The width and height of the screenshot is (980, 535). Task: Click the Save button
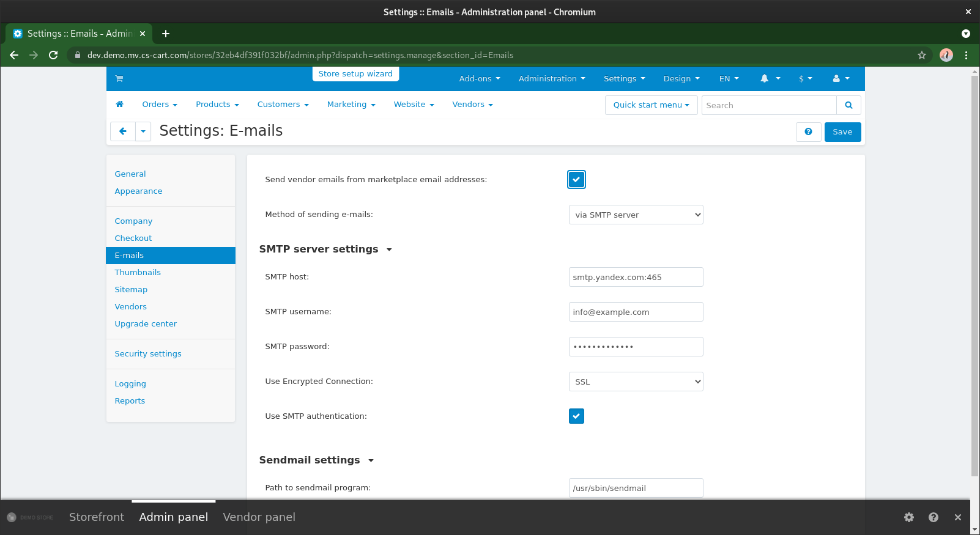click(x=842, y=132)
